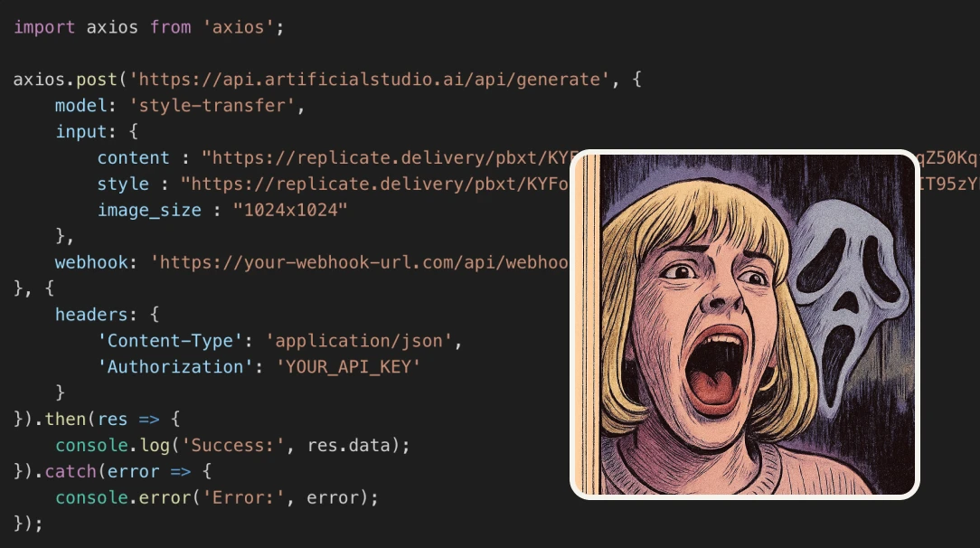The width and height of the screenshot is (980, 548).
Task: Click the 'YOUR_API_KEY' placeholder string
Action: click(348, 367)
